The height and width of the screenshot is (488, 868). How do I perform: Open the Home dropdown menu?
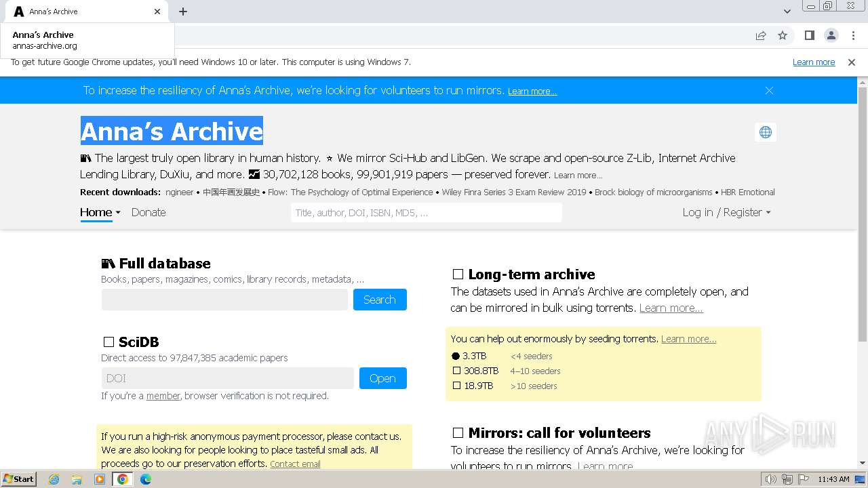point(100,213)
